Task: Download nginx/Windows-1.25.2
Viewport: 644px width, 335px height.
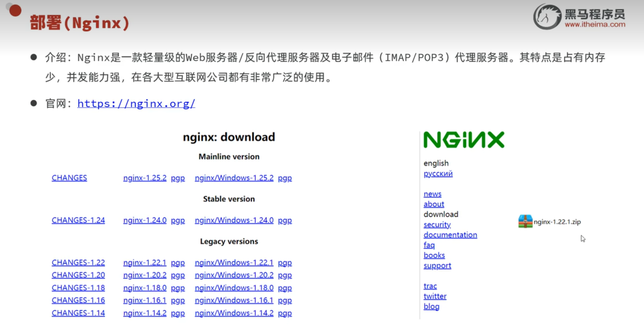Action: tap(234, 178)
